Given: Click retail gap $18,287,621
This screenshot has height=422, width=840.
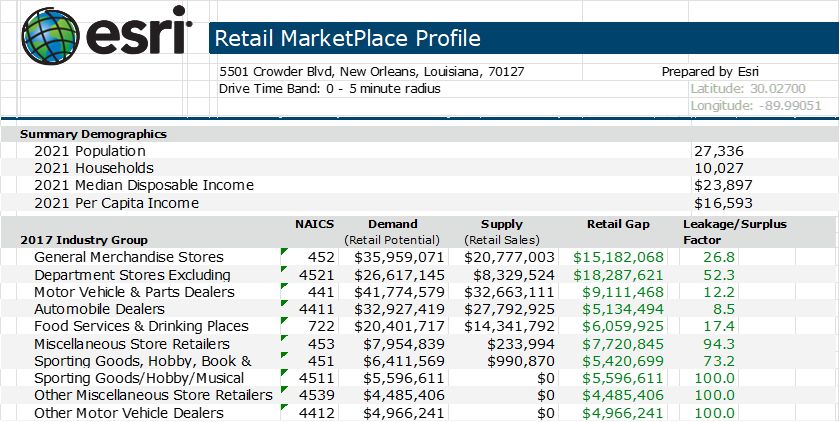Looking at the screenshot, I should point(618,275).
